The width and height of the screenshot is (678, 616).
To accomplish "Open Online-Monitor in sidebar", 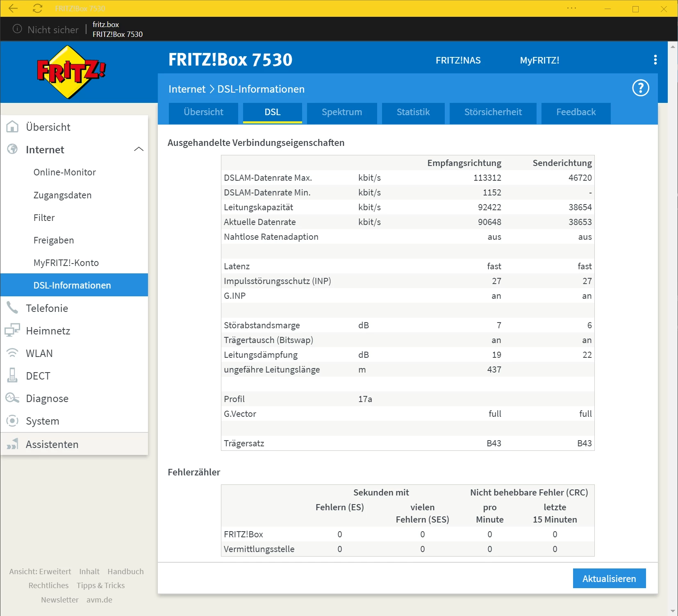I will click(x=65, y=172).
